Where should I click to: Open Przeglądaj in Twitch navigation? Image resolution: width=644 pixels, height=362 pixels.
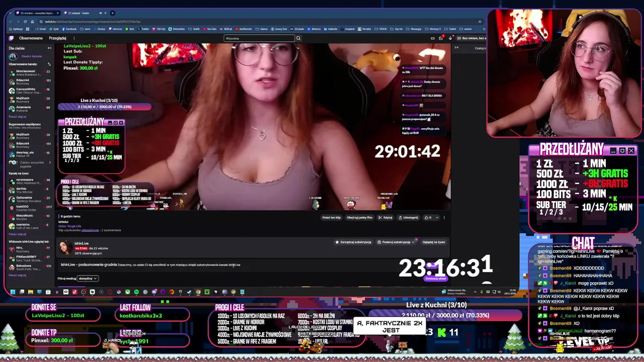coord(57,38)
